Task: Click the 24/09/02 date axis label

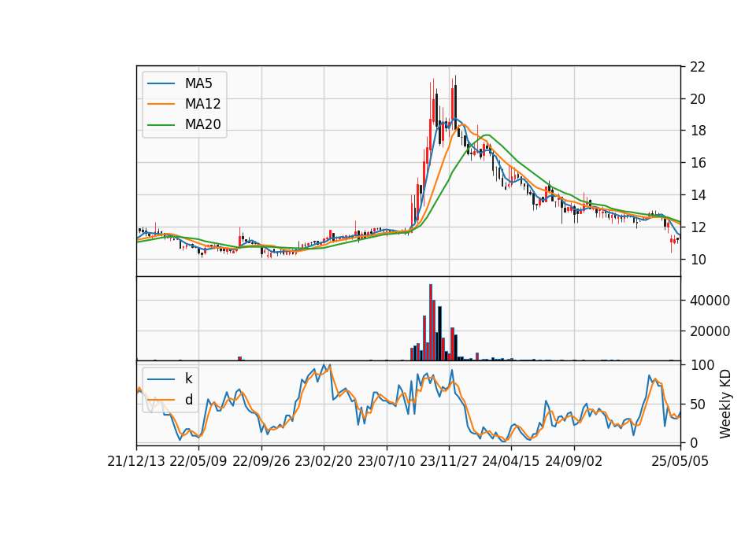Action: pos(574,461)
